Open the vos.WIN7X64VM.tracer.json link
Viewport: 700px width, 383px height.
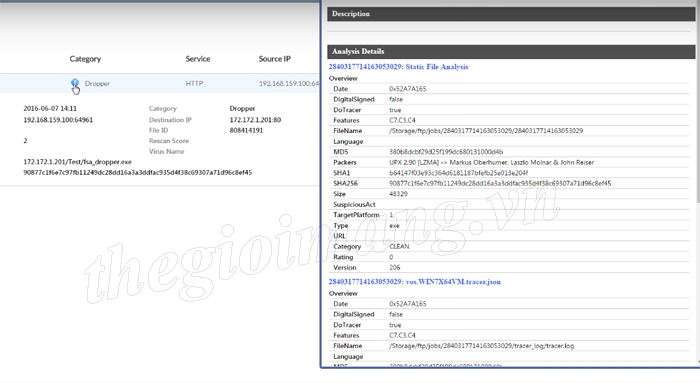coord(414,282)
